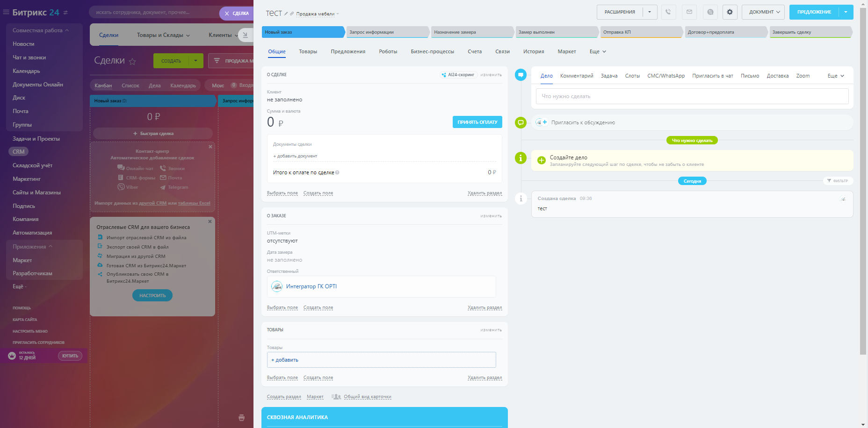Open the Создать button dropdown arrow
The height and width of the screenshot is (428, 868).
pyautogui.click(x=196, y=61)
